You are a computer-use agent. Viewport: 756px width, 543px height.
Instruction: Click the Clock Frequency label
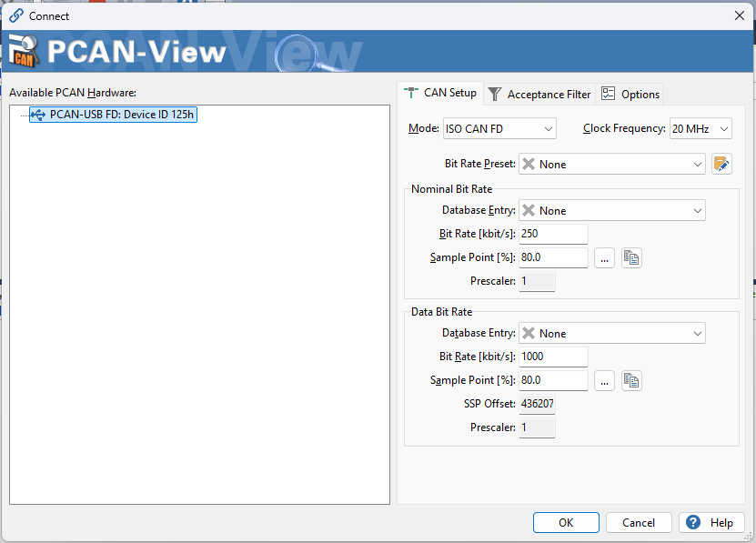click(624, 128)
